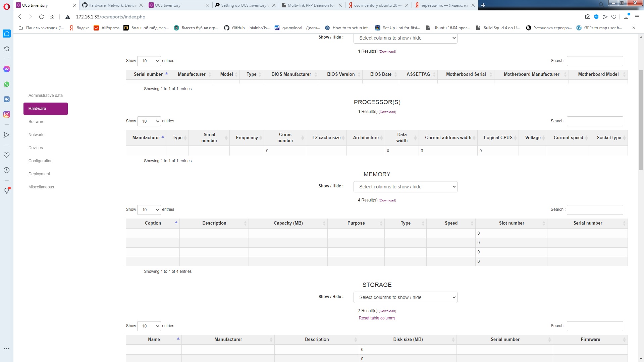Open My Flow panel from sidebar arrow icon
This screenshot has height=362, width=644.
(x=7, y=135)
